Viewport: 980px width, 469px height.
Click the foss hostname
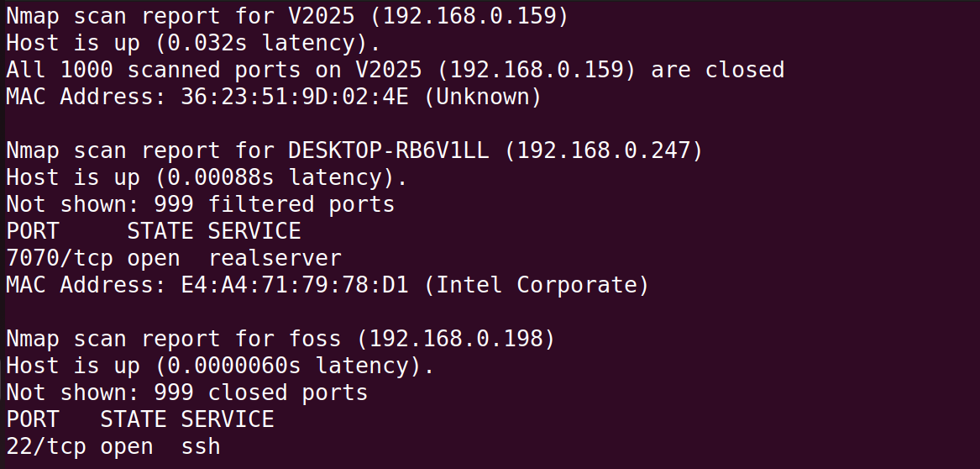(x=315, y=339)
